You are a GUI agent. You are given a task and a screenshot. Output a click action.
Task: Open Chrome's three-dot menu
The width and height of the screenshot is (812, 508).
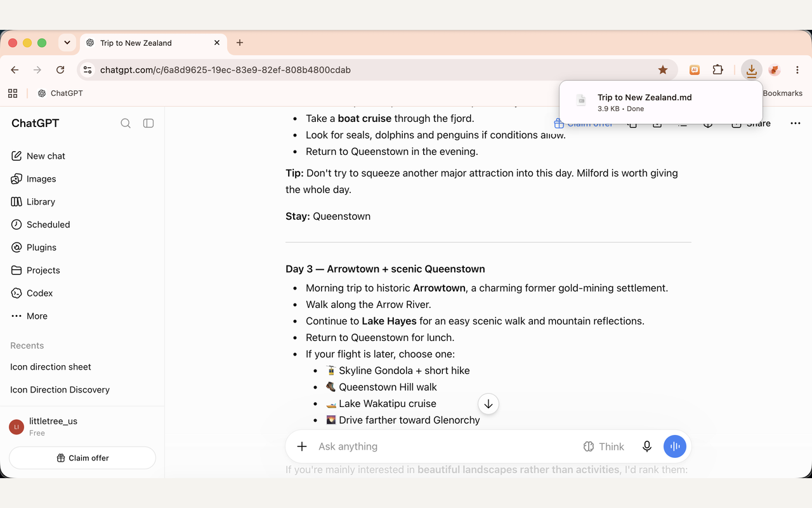(797, 70)
